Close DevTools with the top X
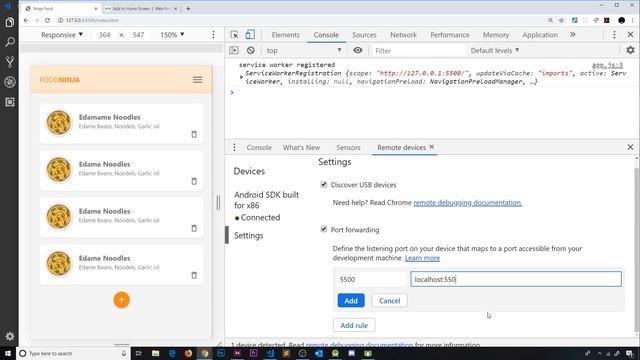The image size is (640, 360). point(630,35)
